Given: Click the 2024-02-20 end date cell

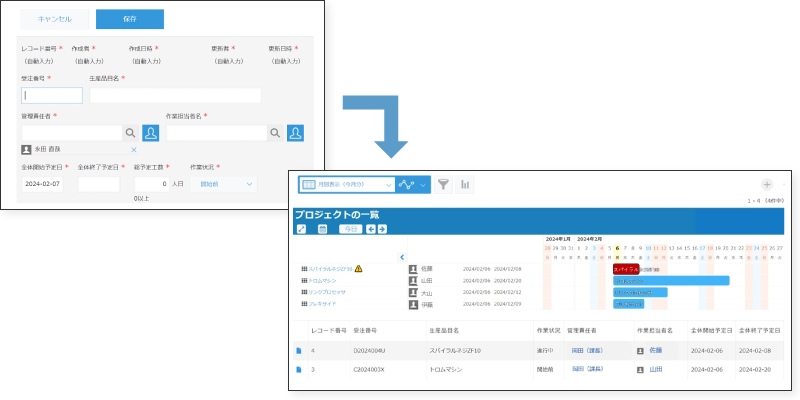Looking at the screenshot, I should 756,369.
